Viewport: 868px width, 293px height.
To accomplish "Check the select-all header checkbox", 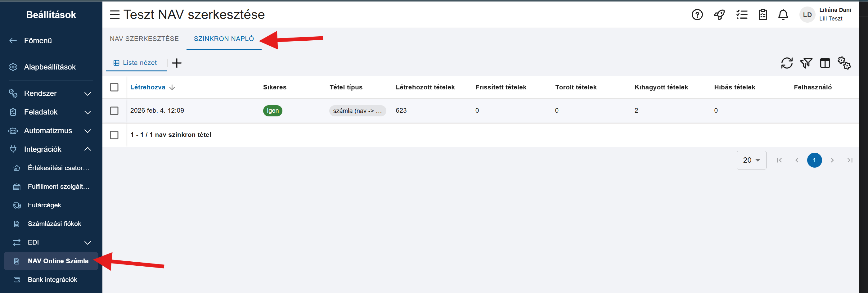I will coord(114,87).
